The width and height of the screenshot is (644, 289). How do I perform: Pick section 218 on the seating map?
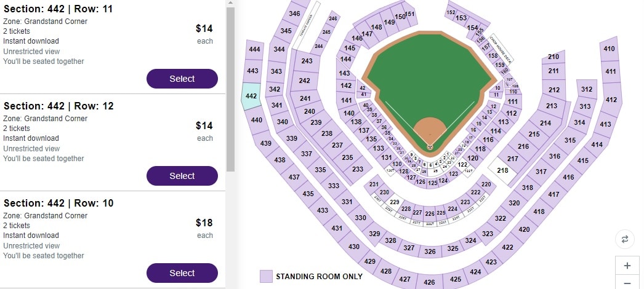503,170
